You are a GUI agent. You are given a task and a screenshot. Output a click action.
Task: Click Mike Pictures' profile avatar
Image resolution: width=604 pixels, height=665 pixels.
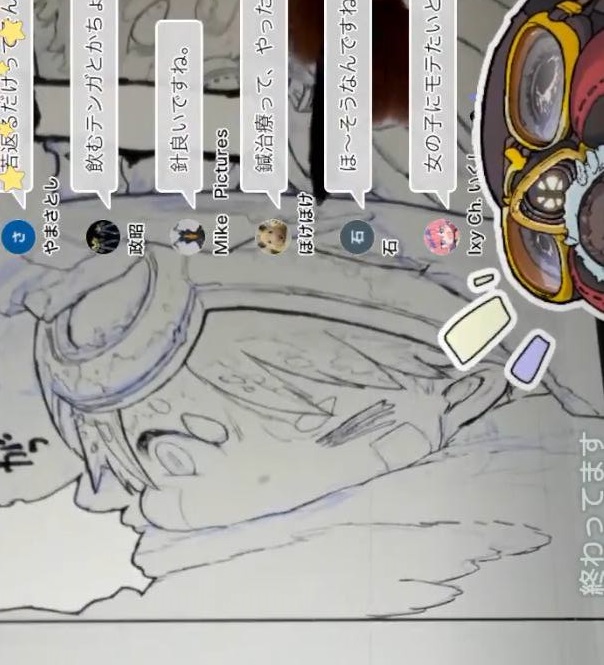[187, 237]
